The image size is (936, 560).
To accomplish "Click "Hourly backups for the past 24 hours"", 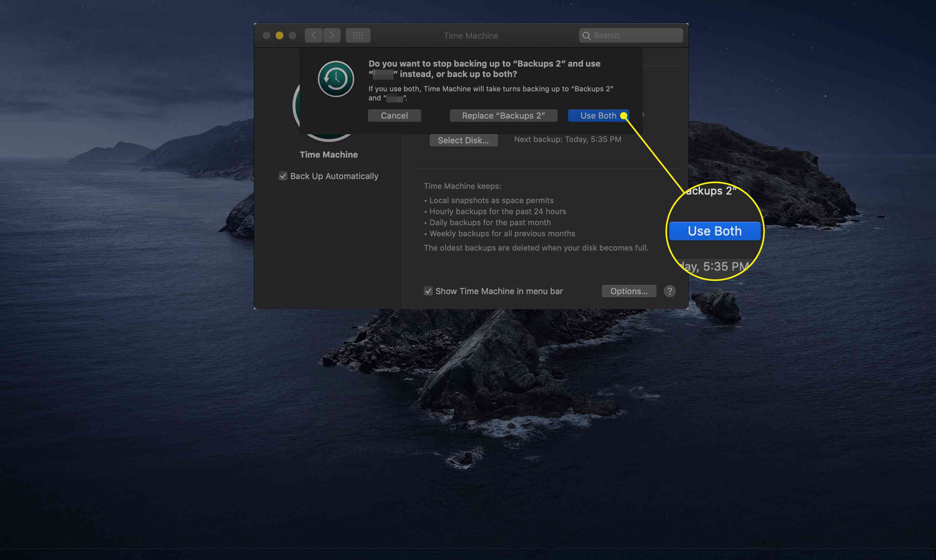I will tap(498, 211).
